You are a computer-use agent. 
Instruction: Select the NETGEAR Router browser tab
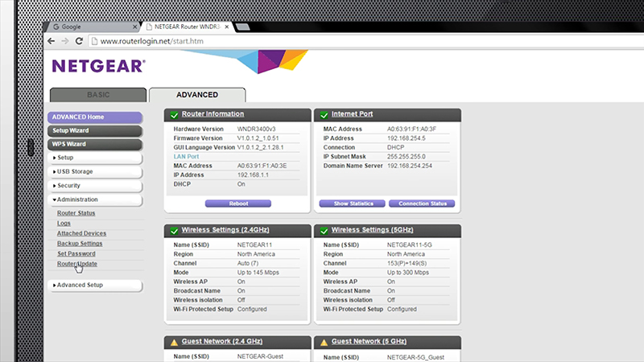(187, 27)
